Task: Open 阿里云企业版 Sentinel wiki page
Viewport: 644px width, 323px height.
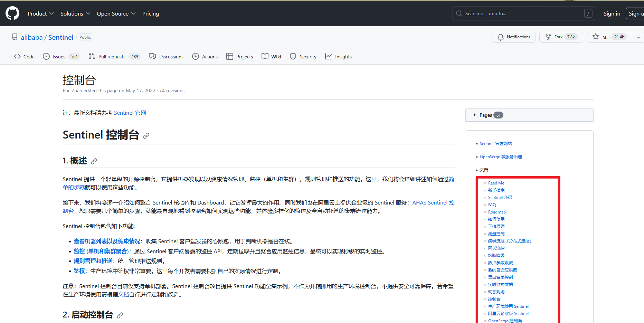Action: tap(508, 314)
